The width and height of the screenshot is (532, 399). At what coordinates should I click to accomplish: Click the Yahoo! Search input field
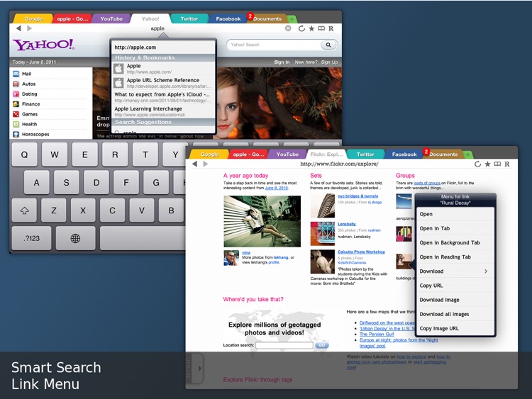274,45
